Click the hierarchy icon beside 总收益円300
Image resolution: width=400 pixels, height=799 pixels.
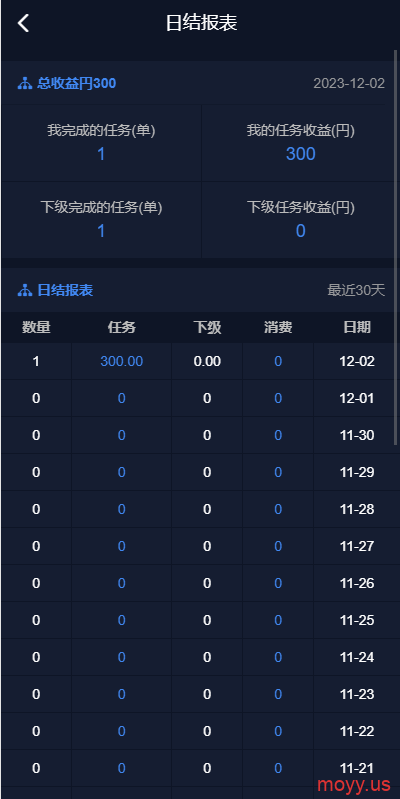coord(25,84)
